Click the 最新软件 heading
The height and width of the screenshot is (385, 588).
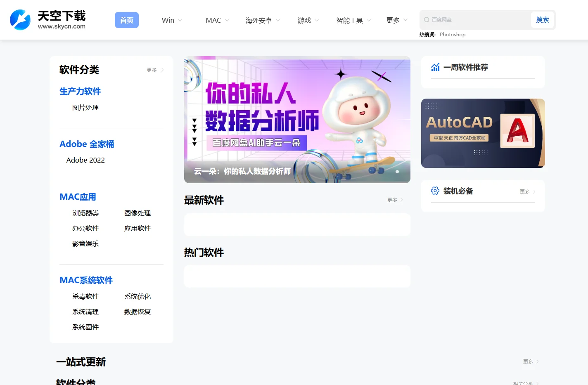click(204, 200)
